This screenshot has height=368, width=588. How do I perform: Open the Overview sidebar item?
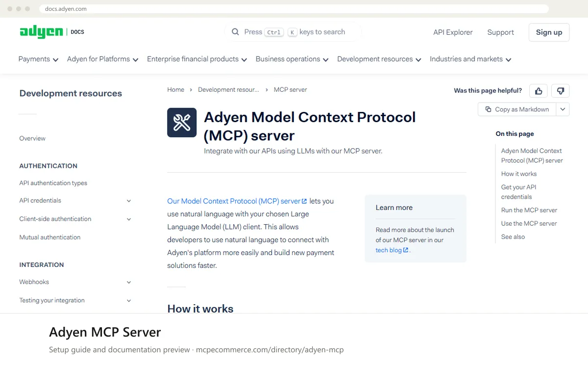(32, 138)
